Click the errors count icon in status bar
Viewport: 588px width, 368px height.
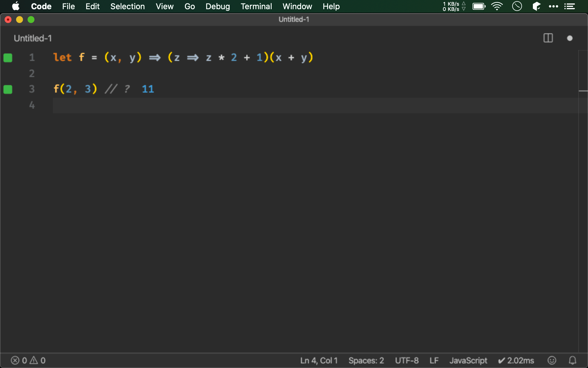point(15,360)
